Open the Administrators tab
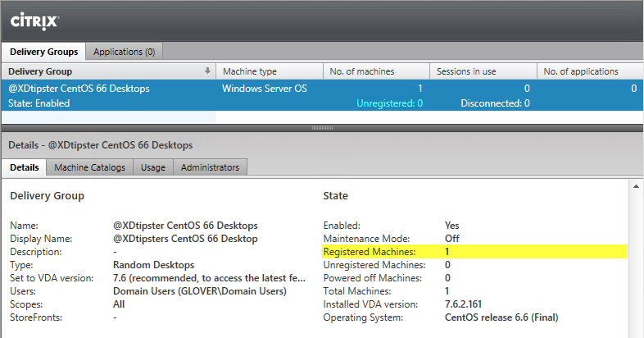Screen dimensions: 644x338 tap(210, 167)
